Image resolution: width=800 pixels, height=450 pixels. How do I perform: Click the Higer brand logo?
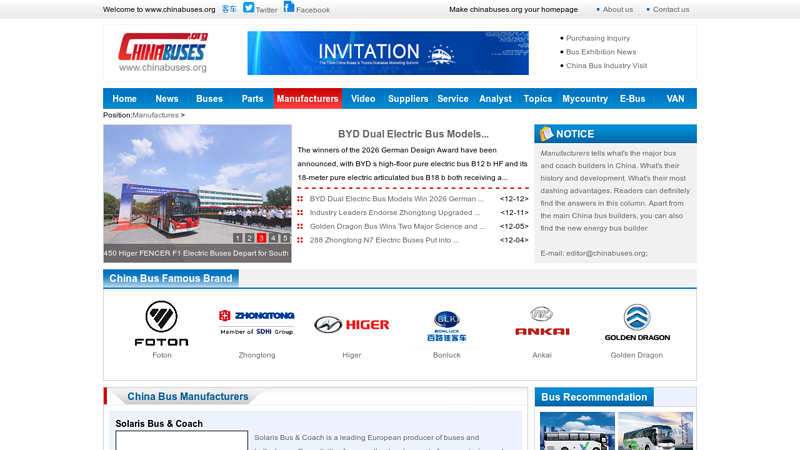pyautogui.click(x=352, y=324)
